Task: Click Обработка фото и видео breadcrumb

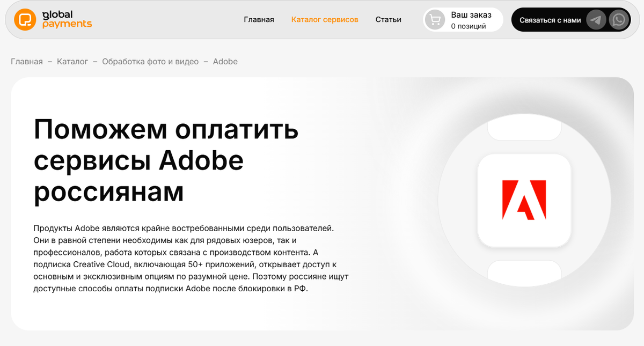Action: click(x=150, y=62)
